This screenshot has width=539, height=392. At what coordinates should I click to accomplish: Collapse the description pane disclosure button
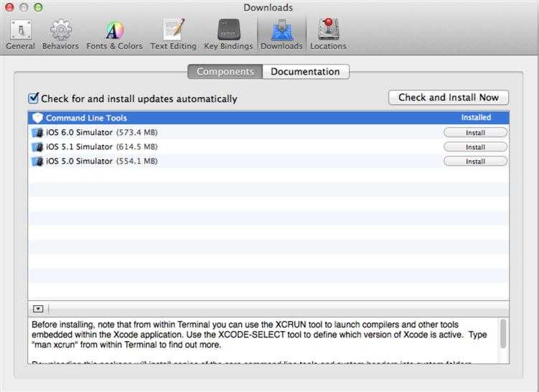pos(38,309)
